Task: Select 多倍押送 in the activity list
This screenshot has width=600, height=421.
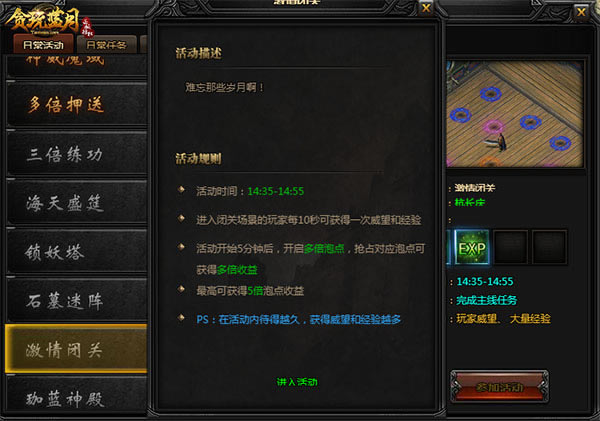Action: pyautogui.click(x=77, y=104)
